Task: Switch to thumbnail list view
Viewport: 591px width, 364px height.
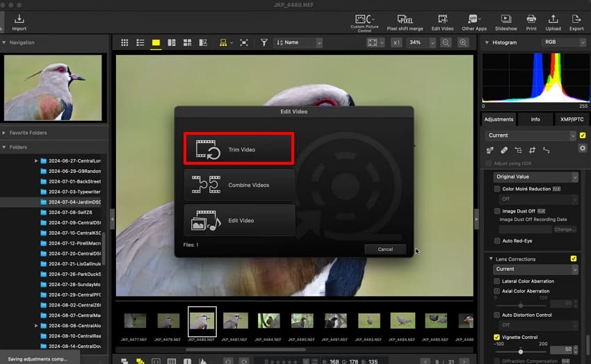Action: (140, 42)
